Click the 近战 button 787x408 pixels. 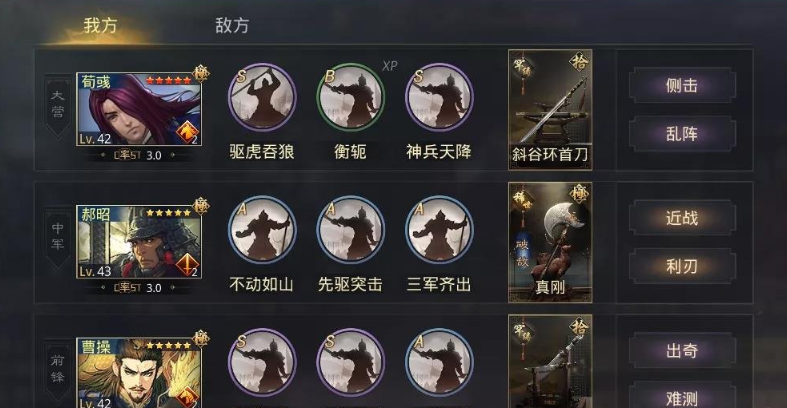point(682,218)
